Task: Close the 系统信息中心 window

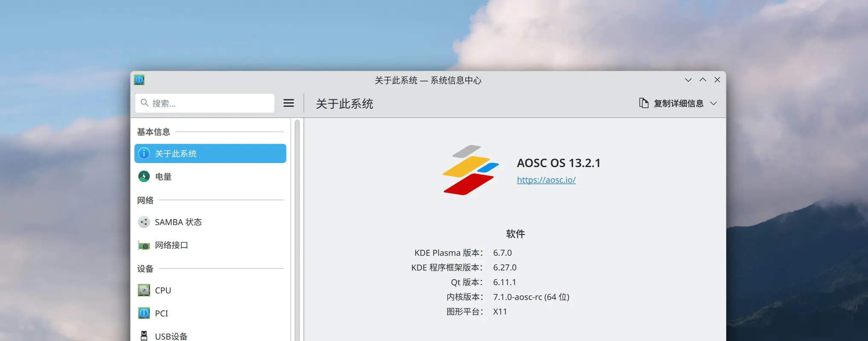Action: point(717,80)
